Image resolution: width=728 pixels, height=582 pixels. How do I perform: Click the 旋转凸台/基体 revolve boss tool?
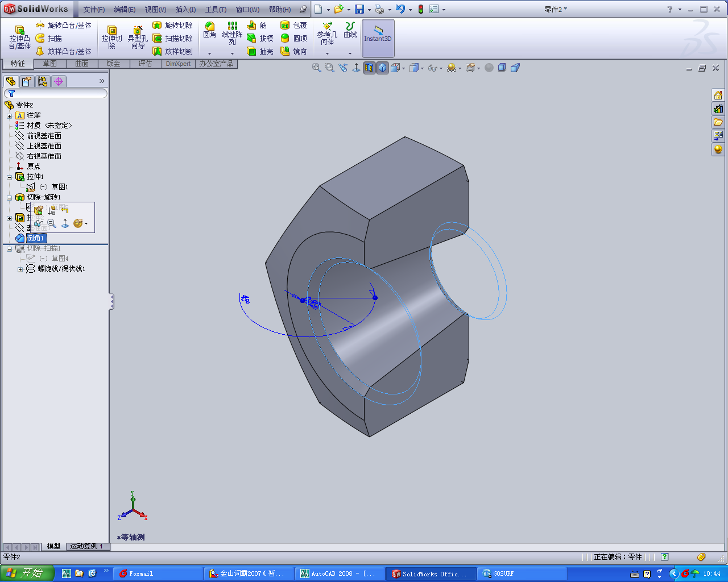coord(63,26)
